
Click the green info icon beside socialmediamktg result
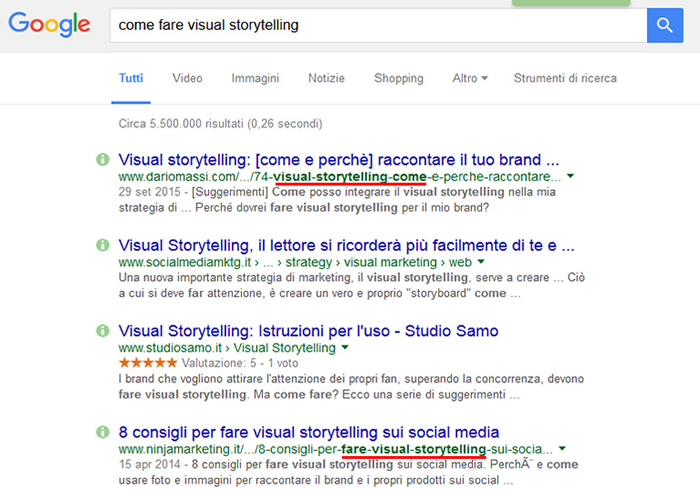103,245
